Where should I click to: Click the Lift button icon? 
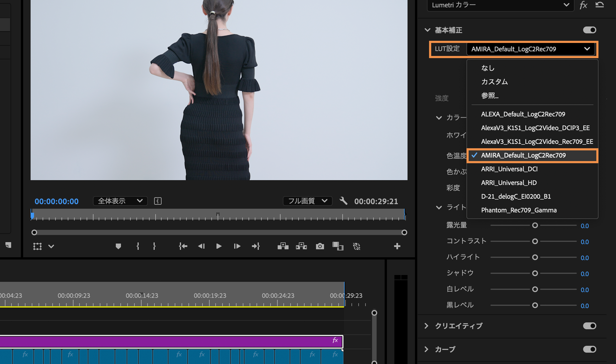283,246
